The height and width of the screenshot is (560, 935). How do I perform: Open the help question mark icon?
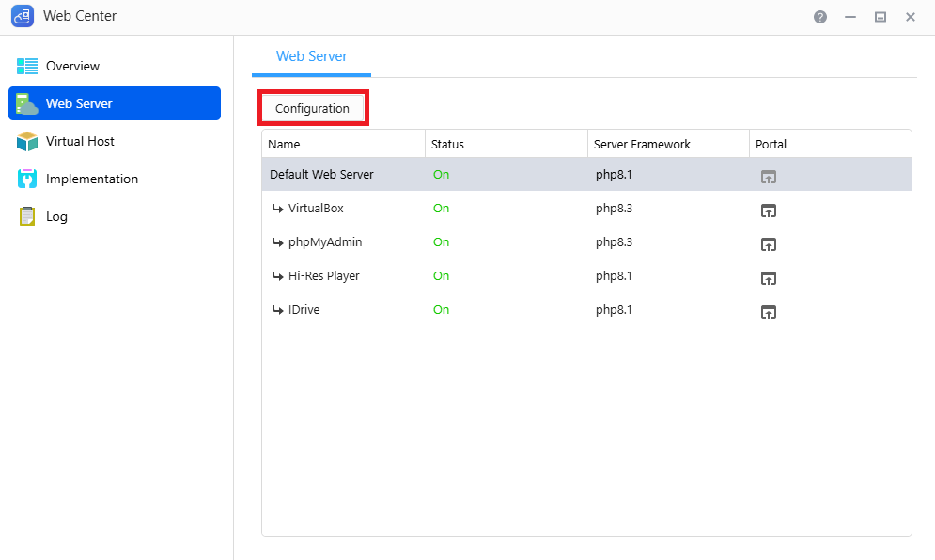pos(820,17)
